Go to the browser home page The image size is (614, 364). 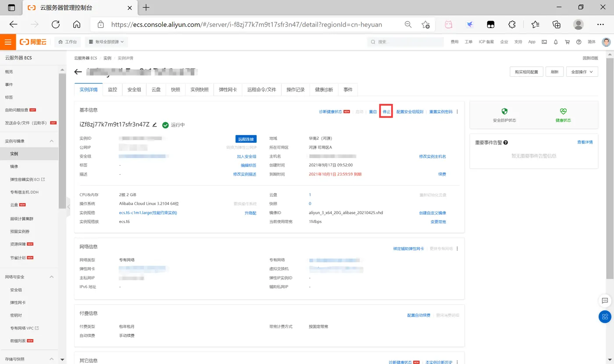tap(77, 25)
